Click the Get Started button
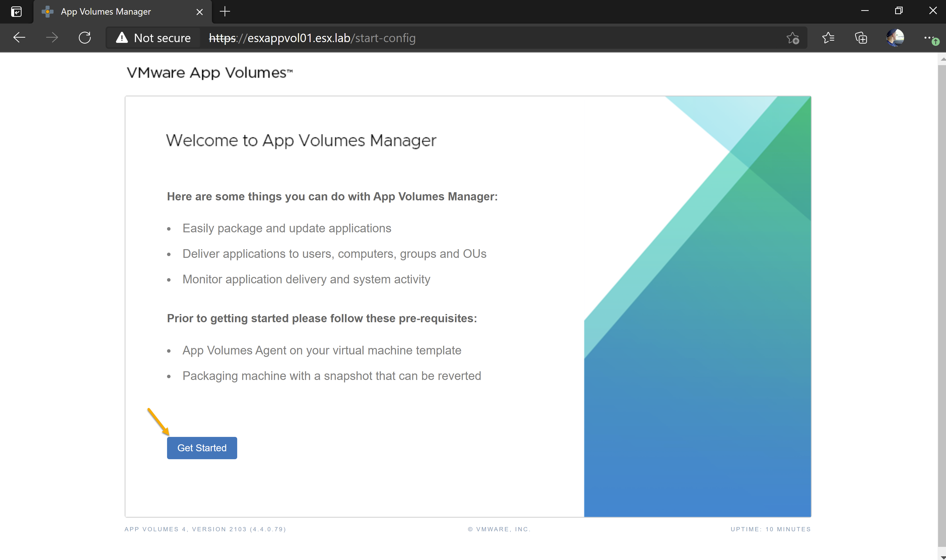The image size is (946, 560). pos(202,448)
